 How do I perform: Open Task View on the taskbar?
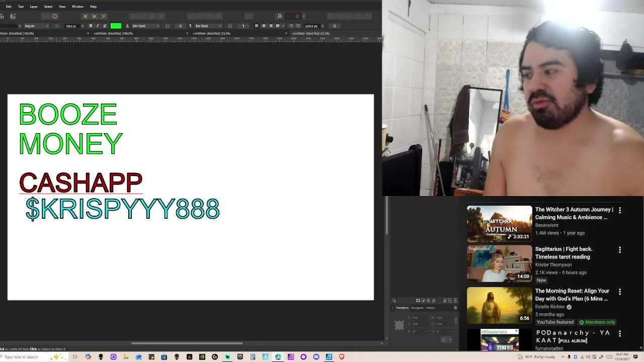point(75,357)
